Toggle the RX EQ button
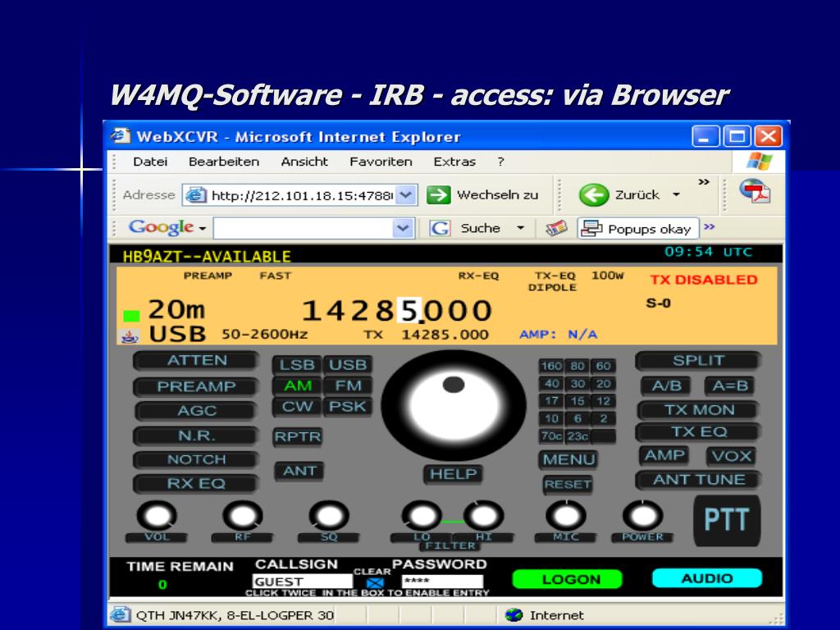This screenshot has height=630, width=840. point(196,484)
